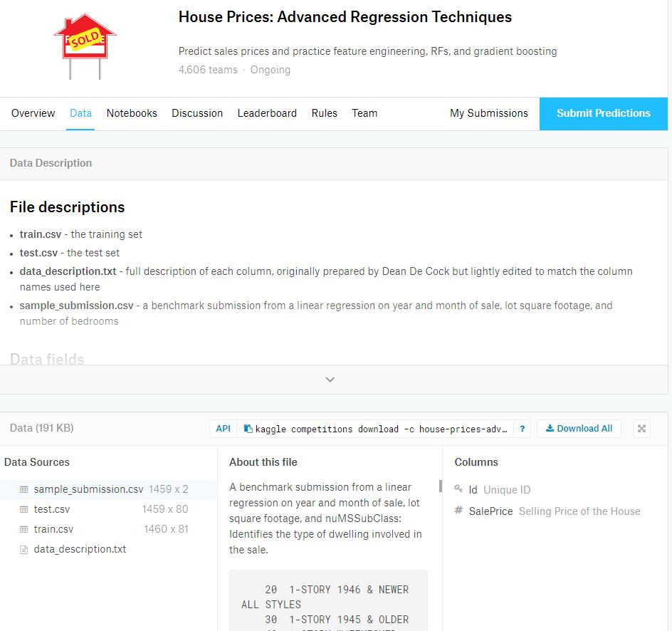Open the API help question mark
The image size is (672, 631).
point(522,429)
